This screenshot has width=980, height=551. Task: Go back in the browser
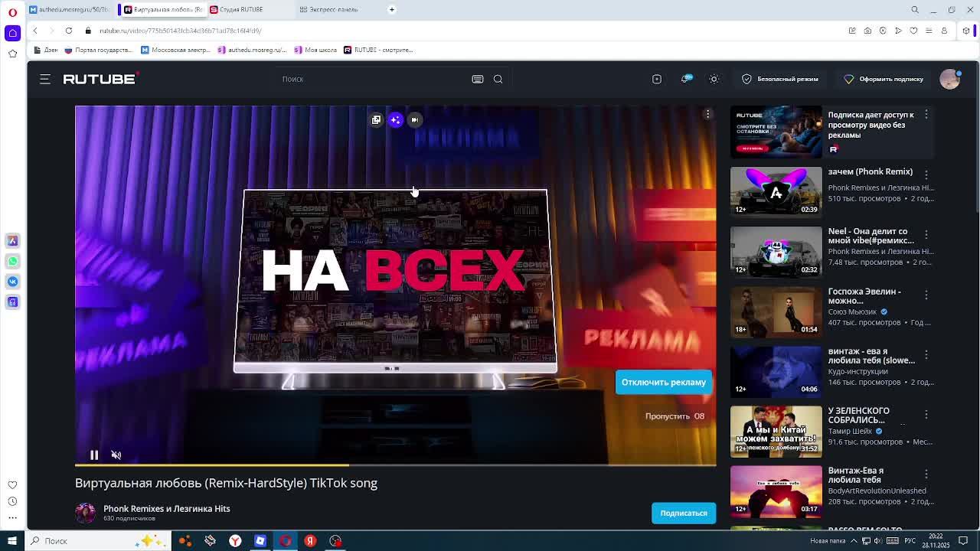[x=35, y=31]
